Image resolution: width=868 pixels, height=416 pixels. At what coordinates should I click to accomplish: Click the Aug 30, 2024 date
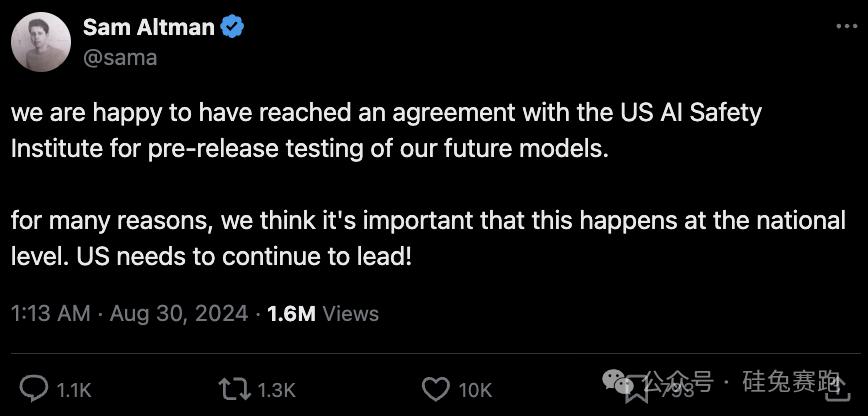click(179, 313)
